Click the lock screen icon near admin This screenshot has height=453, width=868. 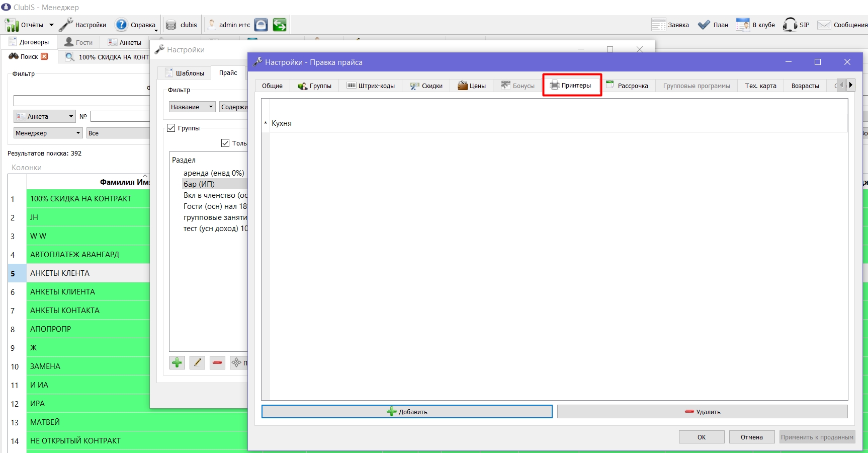tap(261, 25)
